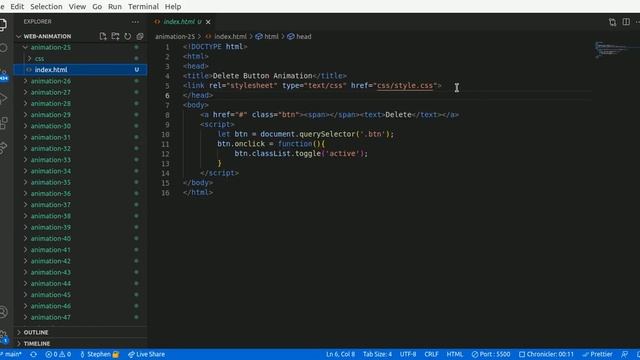Open the Accounts icon in activity bar
The height and width of the screenshot is (360, 640).
tap(4, 312)
